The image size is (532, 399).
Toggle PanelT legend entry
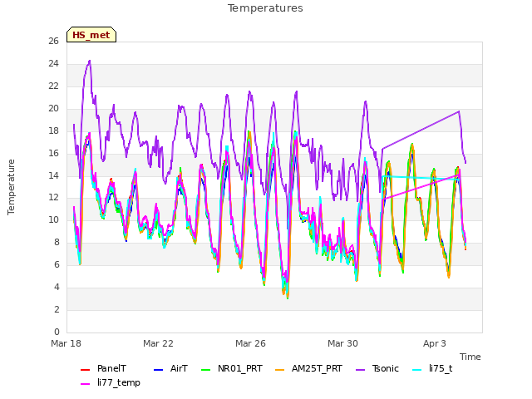click(103, 369)
